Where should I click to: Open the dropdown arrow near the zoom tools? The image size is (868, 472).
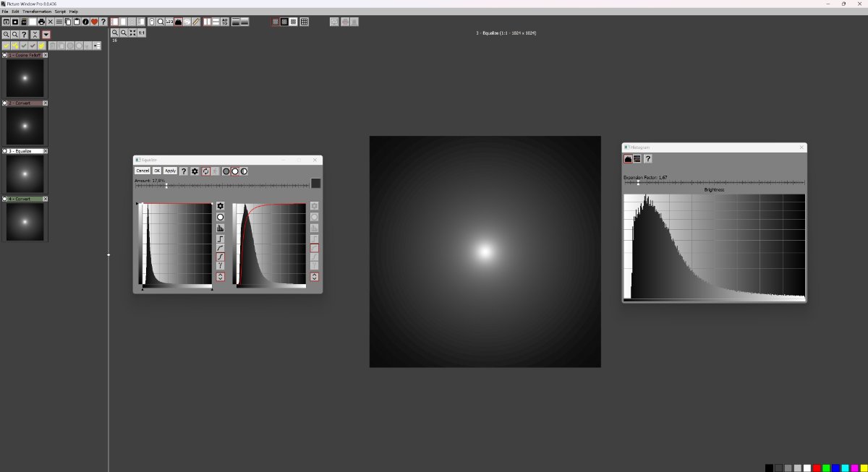[46, 35]
